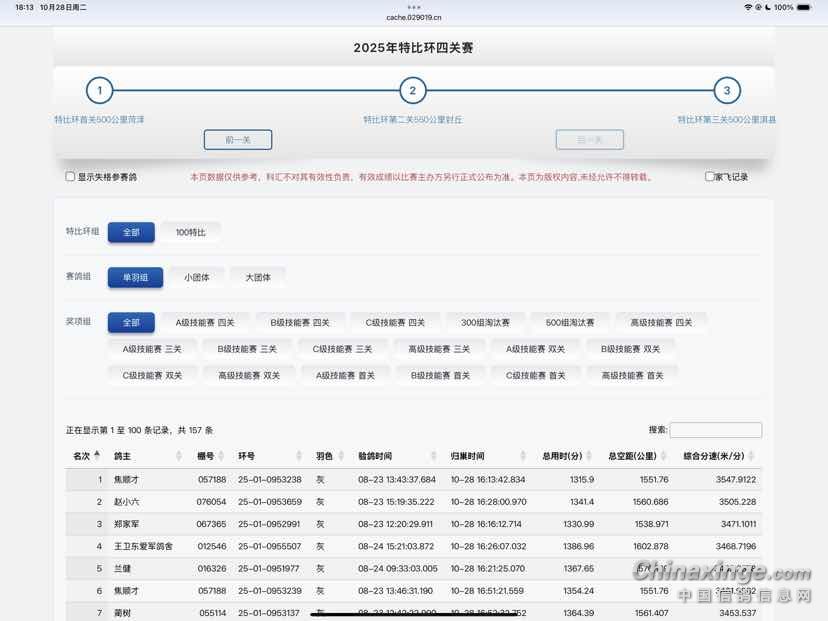Toggle the 家飞记录 checkbox
Image resolution: width=828 pixels, height=621 pixels.
710,177
